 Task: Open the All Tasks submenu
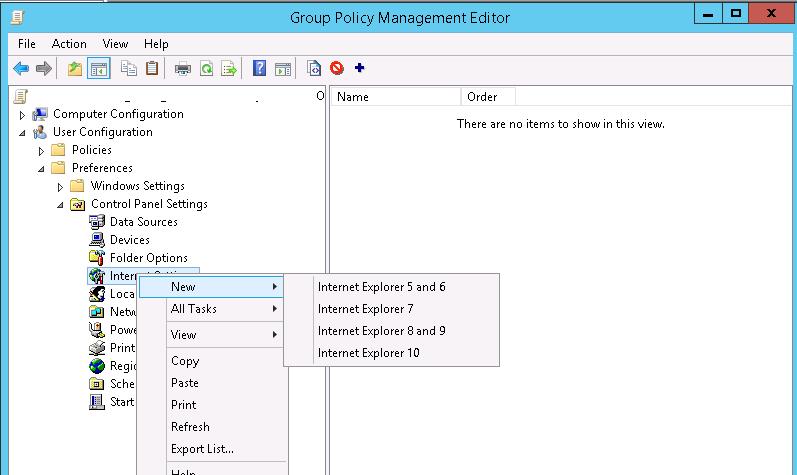click(211, 309)
